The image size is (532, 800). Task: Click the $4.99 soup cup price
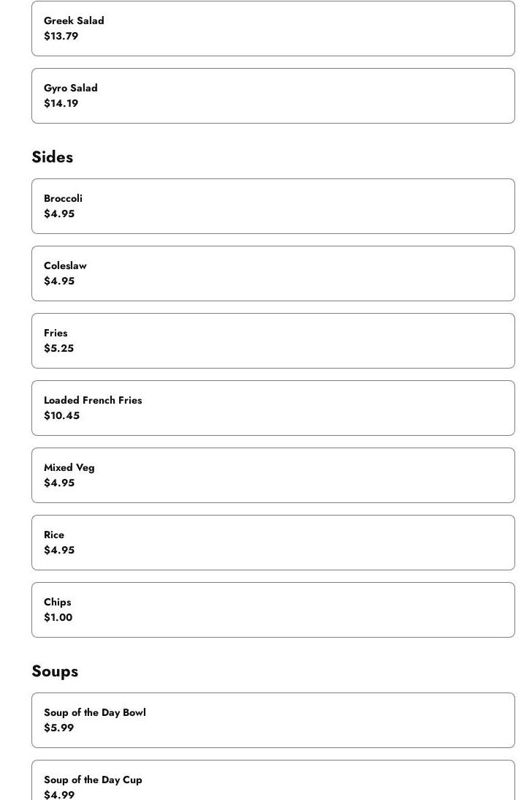tap(58, 794)
